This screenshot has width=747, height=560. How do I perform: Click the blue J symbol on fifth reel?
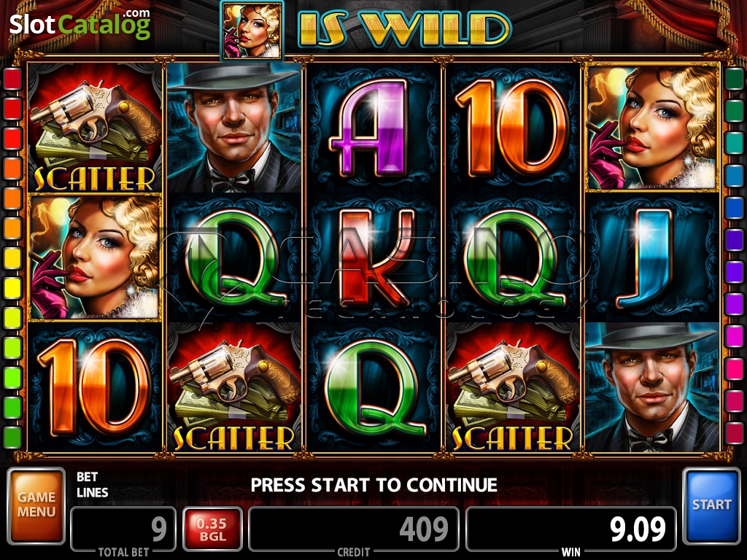pos(652,257)
